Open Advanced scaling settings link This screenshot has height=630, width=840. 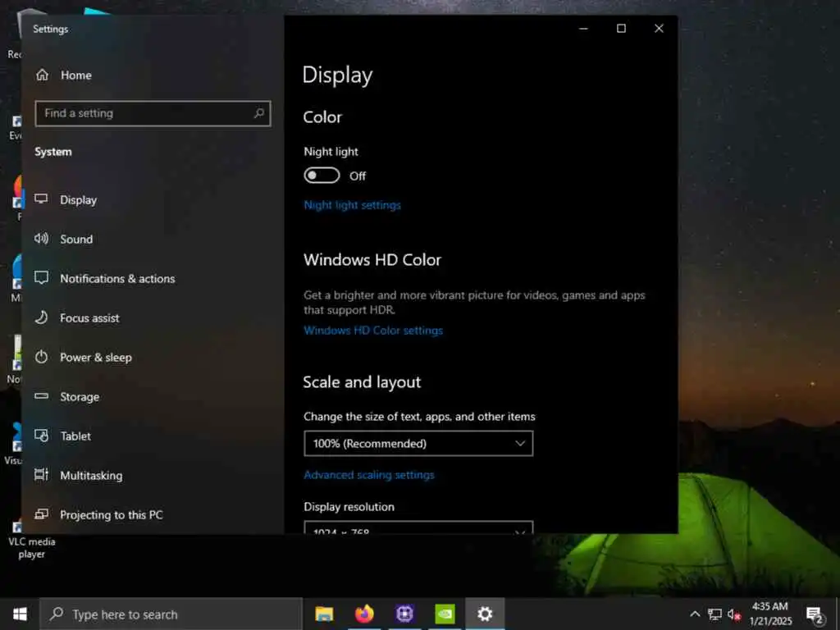368,475
